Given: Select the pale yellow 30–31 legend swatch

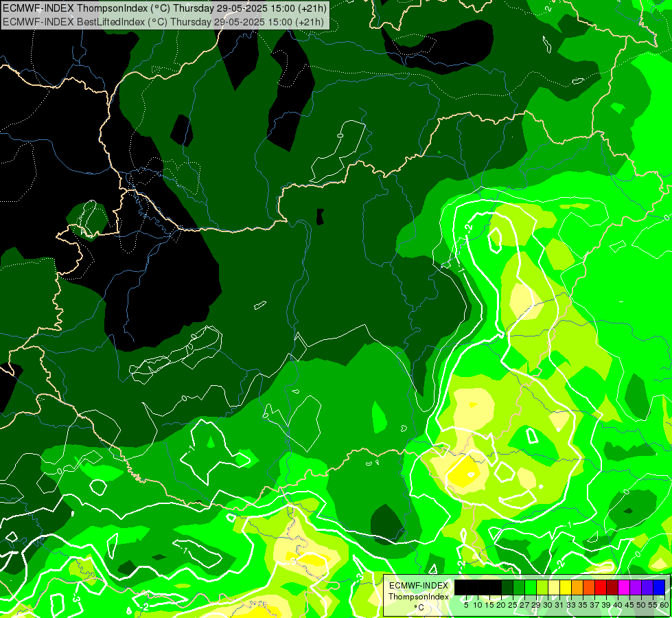Looking at the screenshot, I should [554, 587].
